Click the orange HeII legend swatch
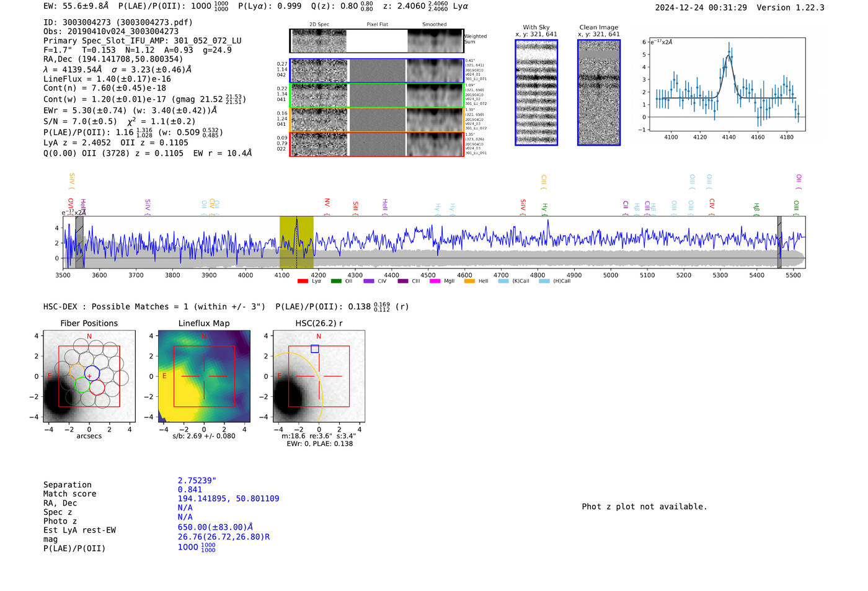The height and width of the screenshot is (591, 868). (x=469, y=281)
